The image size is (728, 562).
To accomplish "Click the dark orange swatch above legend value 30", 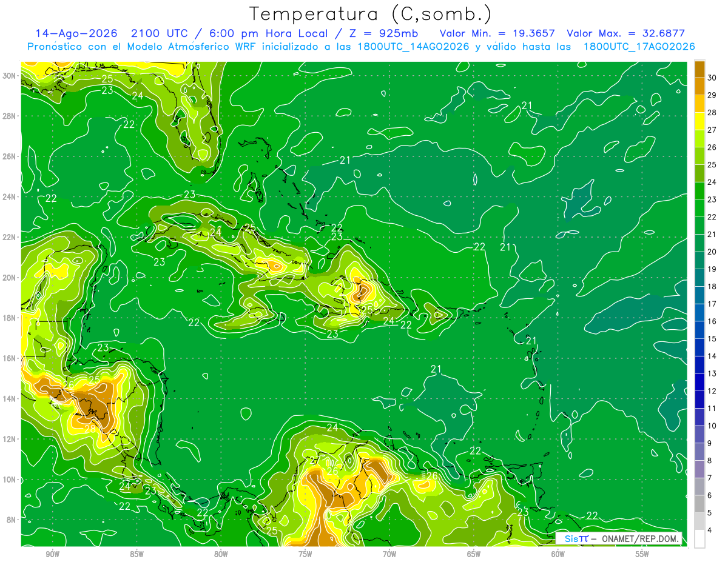I will 699,69.
